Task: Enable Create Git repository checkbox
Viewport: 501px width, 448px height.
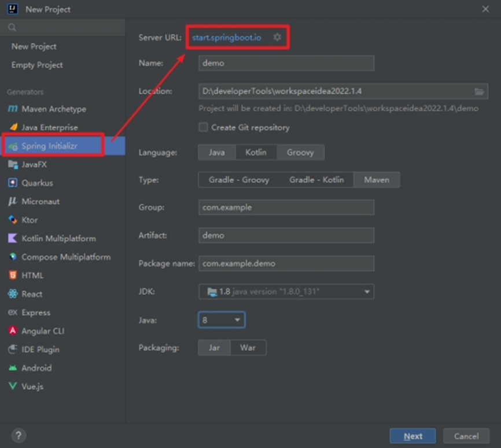Action: click(x=203, y=127)
